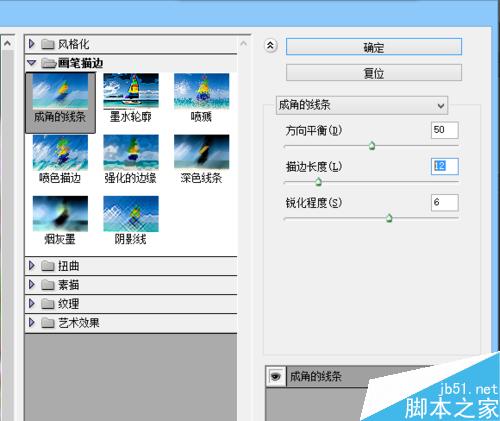Click the 画笔描边 open folder icon
The width and height of the screenshot is (500, 421).
point(48,63)
